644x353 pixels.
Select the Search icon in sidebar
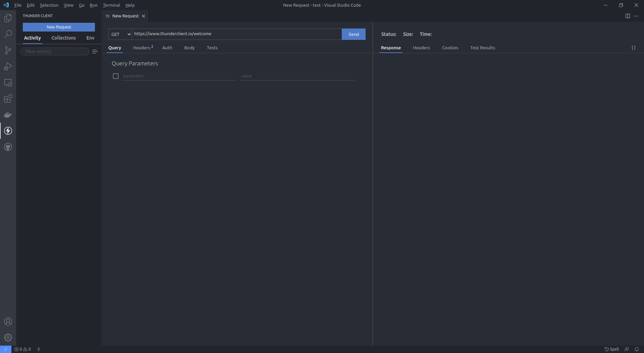click(x=8, y=34)
